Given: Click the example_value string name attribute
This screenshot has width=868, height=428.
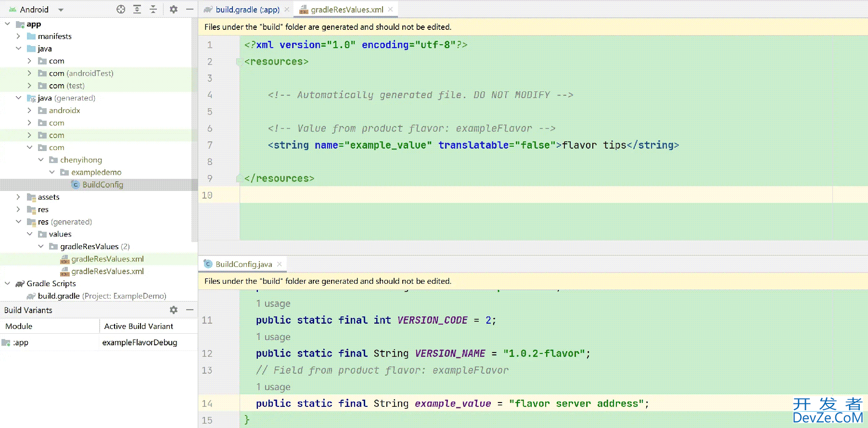Looking at the screenshot, I should [373, 145].
